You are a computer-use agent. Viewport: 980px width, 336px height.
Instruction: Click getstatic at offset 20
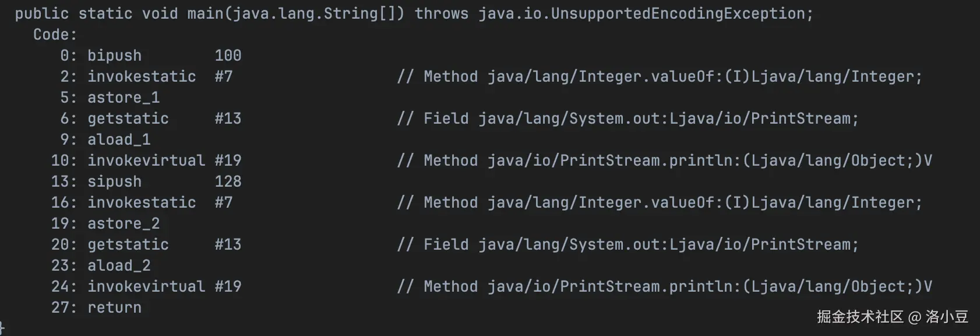click(128, 244)
